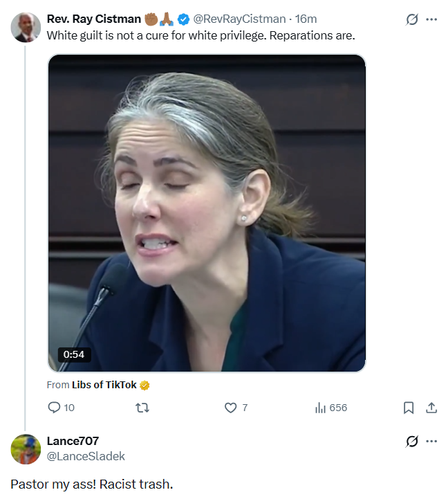Click Grok icon on Lance707's reply
Screen dimensions: 448x499
coord(412,441)
